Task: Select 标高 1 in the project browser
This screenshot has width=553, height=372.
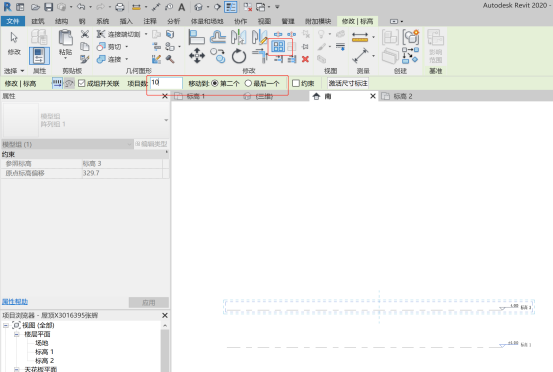Action: point(44,352)
